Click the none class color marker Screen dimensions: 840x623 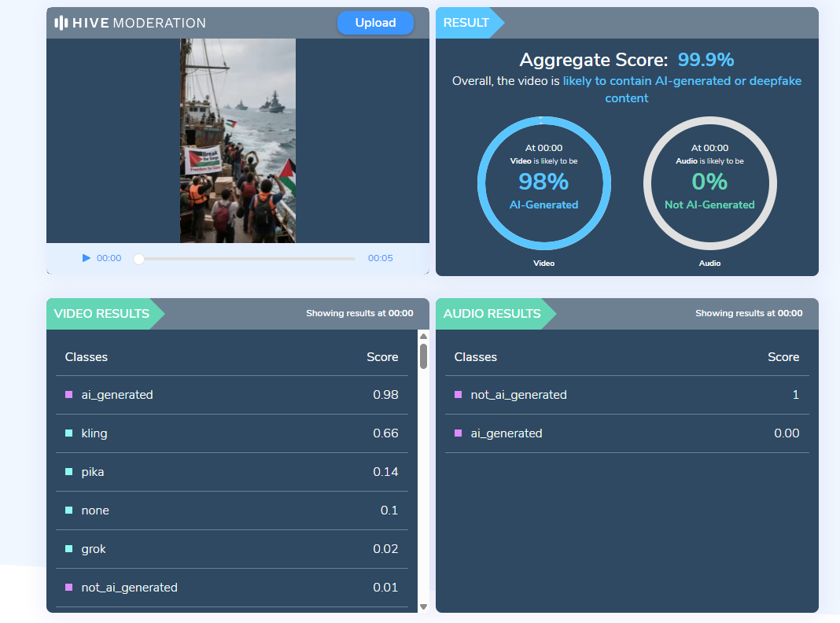[69, 511]
